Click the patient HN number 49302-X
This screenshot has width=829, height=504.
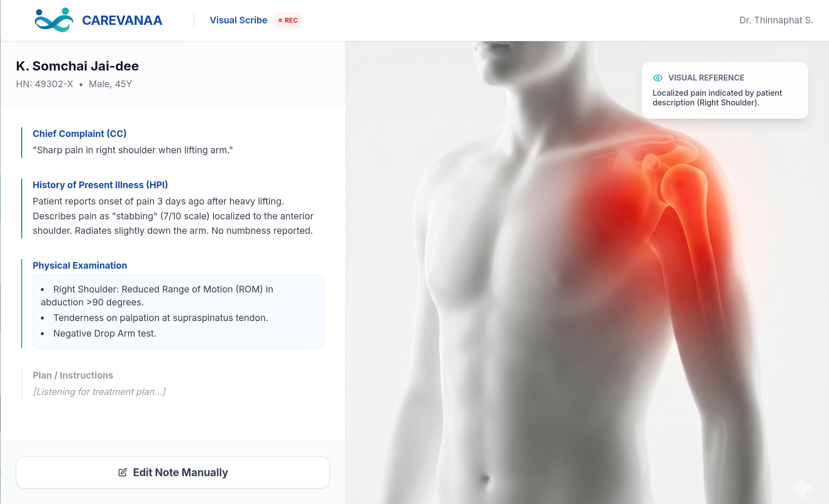point(45,84)
